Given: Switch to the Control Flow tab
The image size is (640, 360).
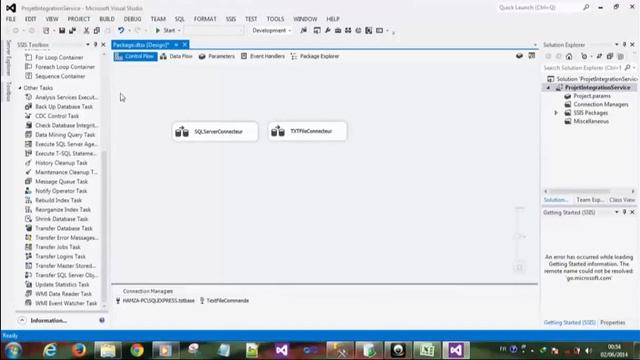Looking at the screenshot, I should (135, 56).
